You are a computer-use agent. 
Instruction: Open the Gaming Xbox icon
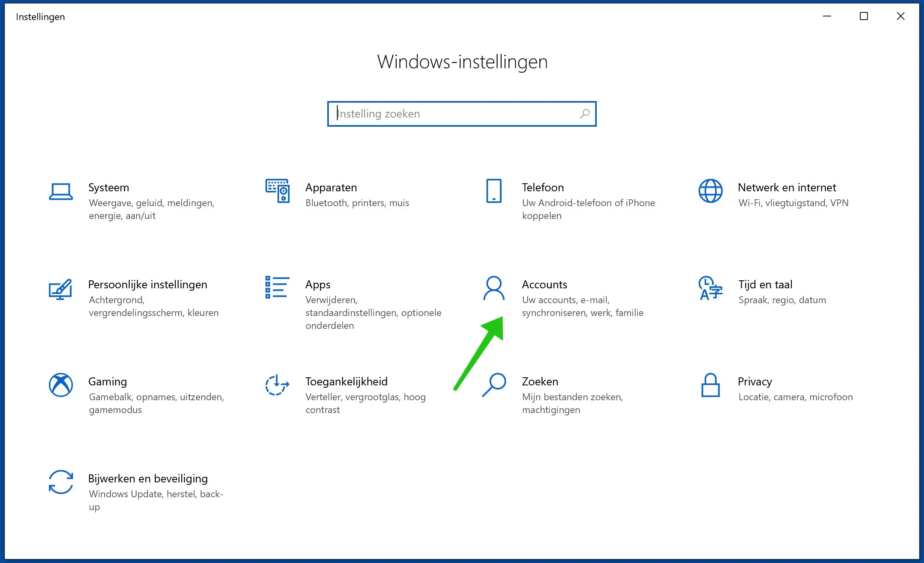tap(61, 385)
